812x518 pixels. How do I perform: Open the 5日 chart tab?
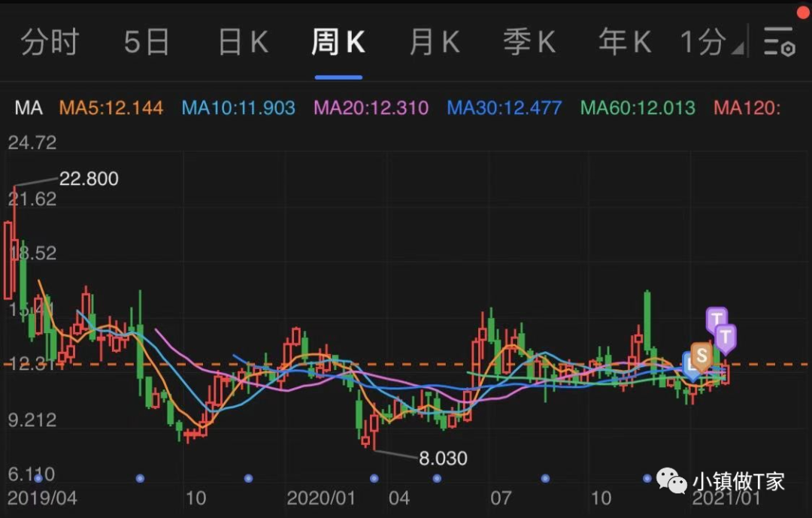[x=147, y=42]
